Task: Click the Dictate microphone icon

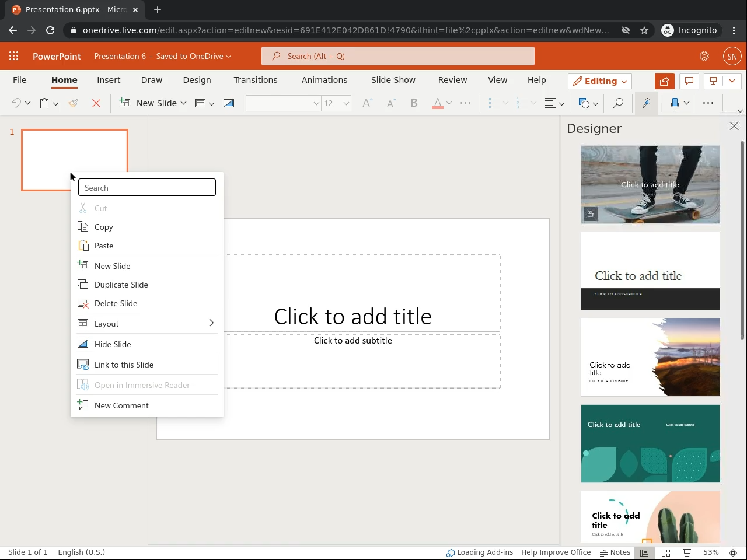Action: [675, 103]
